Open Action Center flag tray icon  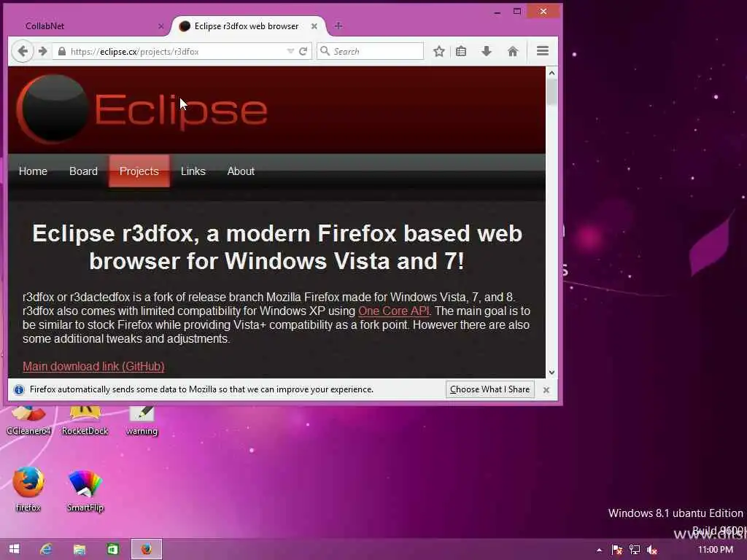(x=617, y=550)
